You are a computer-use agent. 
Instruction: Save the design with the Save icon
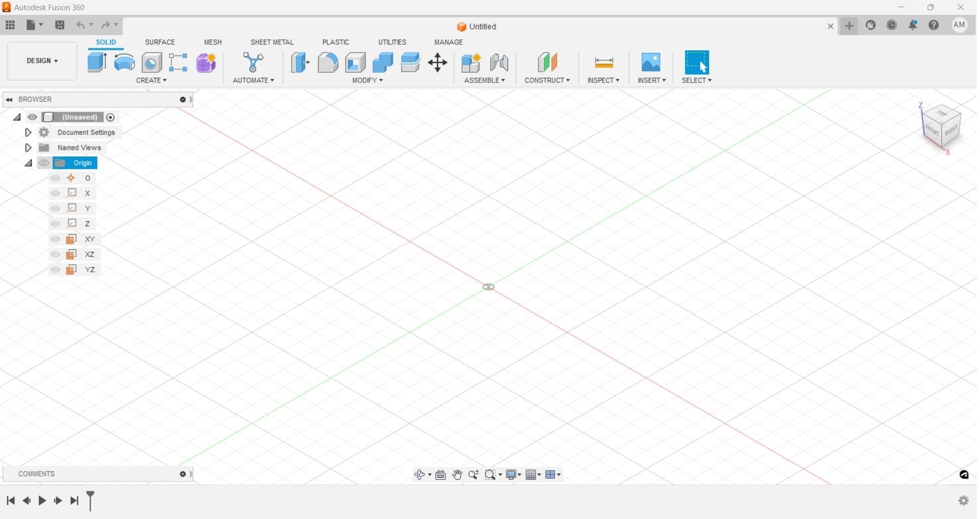(x=60, y=25)
